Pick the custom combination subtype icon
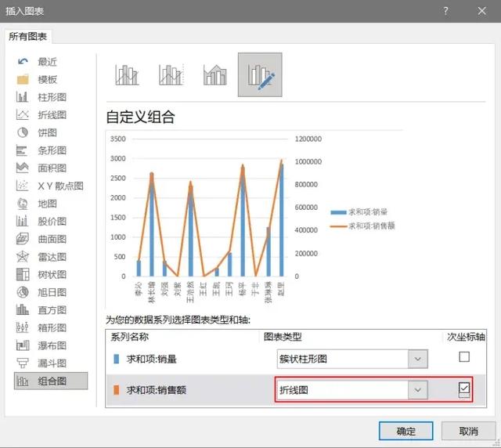Viewport: 501px width, 448px height. coord(260,75)
